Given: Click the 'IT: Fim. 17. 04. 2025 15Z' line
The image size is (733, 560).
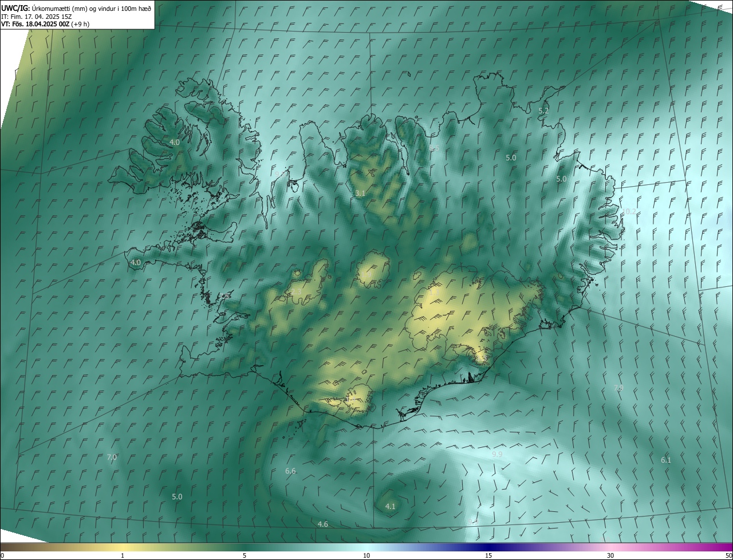Looking at the screenshot, I should (36, 17).
